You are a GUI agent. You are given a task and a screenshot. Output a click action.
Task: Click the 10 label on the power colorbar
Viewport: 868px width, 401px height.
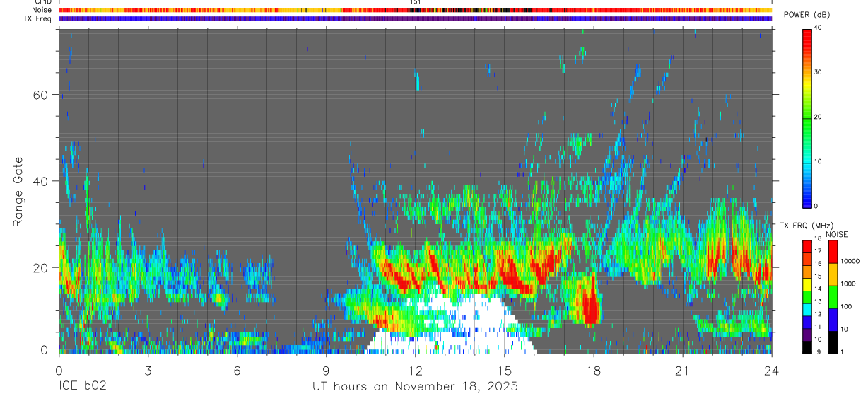[819, 161]
